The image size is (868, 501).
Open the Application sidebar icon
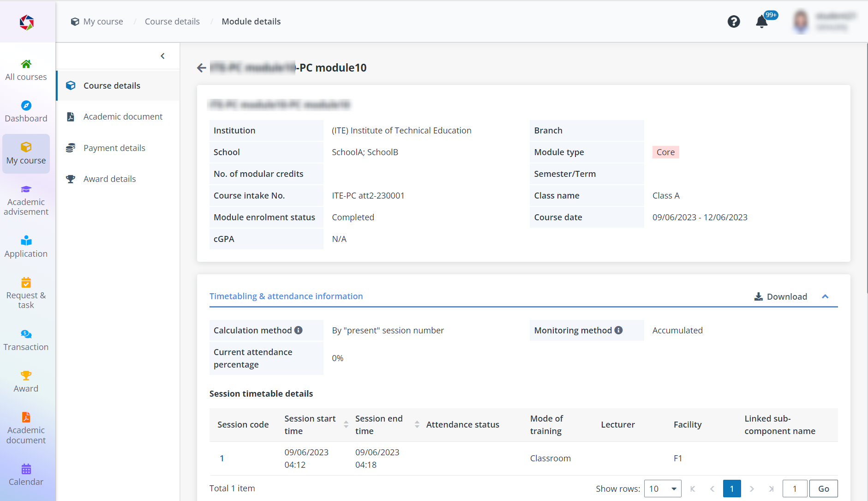(26, 246)
